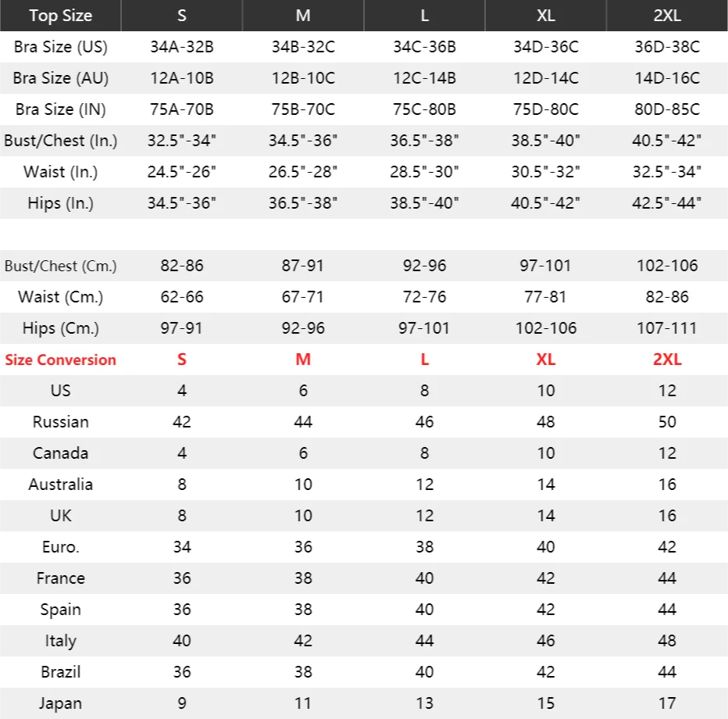
Task: Select the red 2XL conversion header
Action: pyautogui.click(x=667, y=359)
